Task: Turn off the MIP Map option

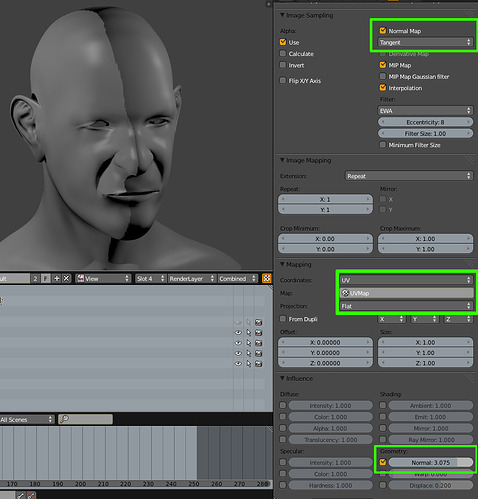Action: (x=383, y=65)
